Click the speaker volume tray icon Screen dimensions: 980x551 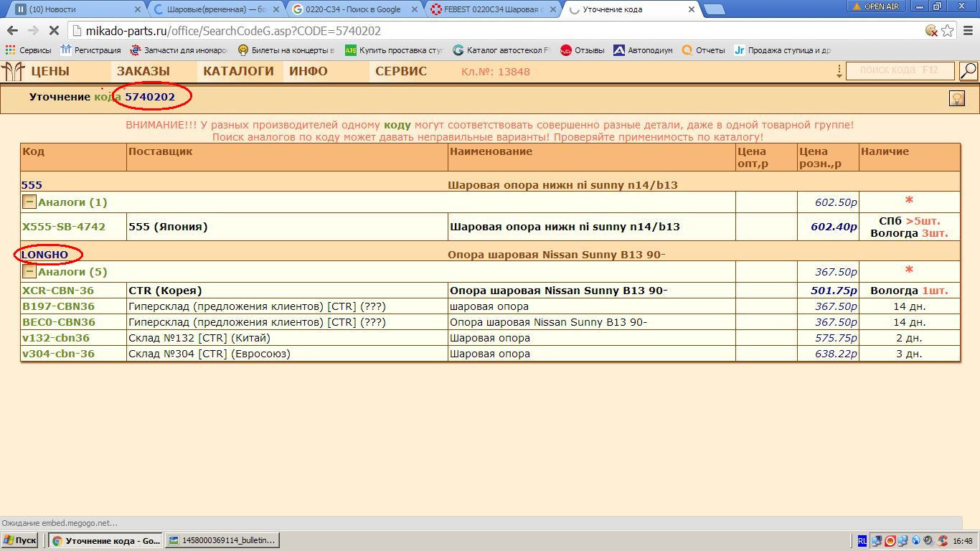pyautogui.click(x=929, y=541)
